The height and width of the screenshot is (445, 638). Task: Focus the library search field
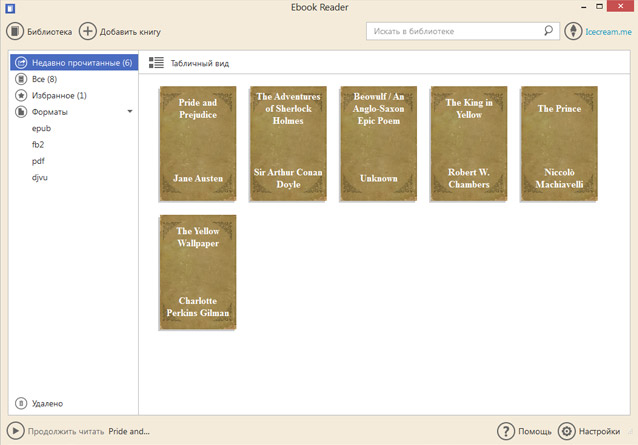(463, 31)
